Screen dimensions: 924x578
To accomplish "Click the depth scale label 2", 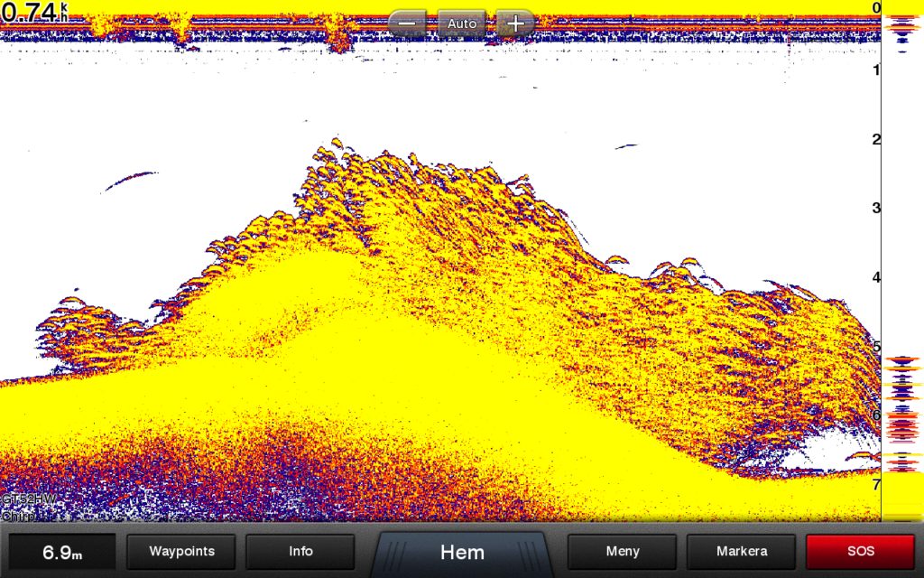I will tap(875, 140).
